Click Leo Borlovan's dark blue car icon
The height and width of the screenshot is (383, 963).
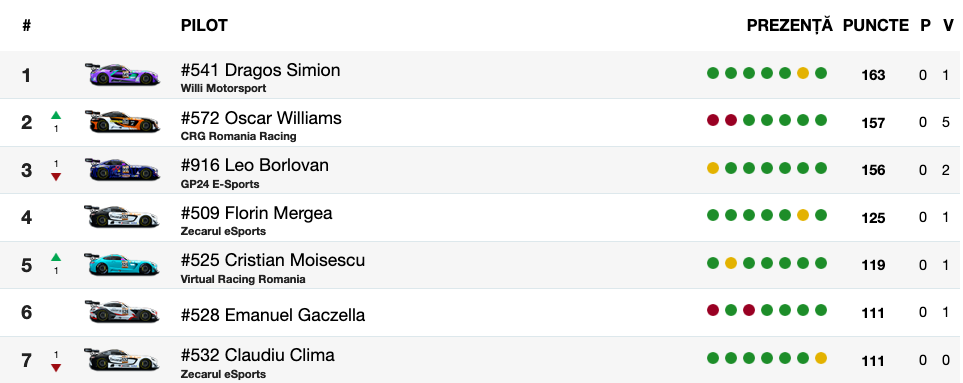coord(122,169)
